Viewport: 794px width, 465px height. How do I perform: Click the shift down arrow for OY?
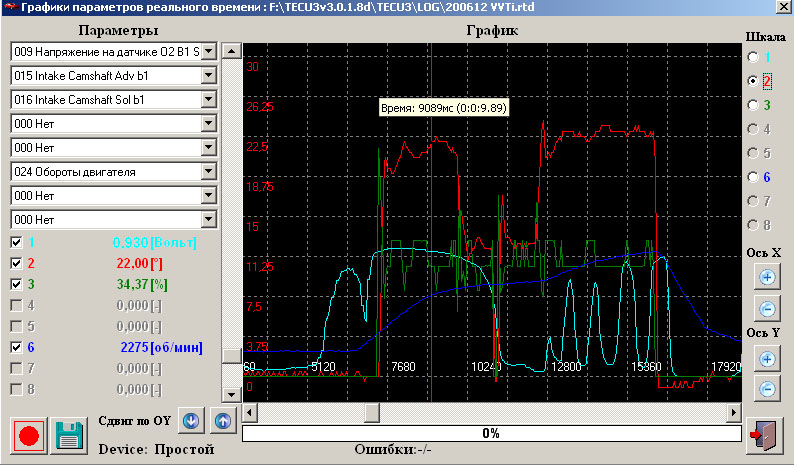[191, 421]
